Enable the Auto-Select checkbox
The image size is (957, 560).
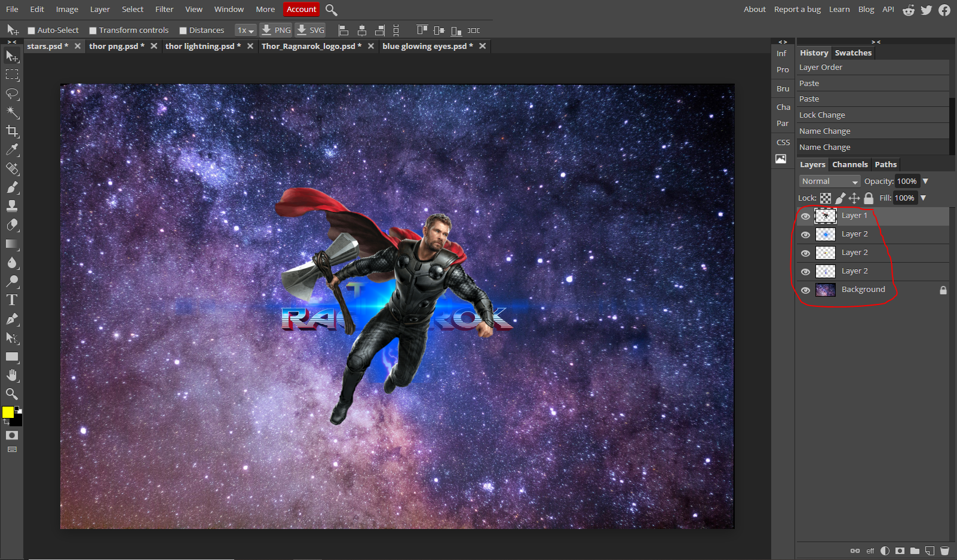click(x=32, y=30)
